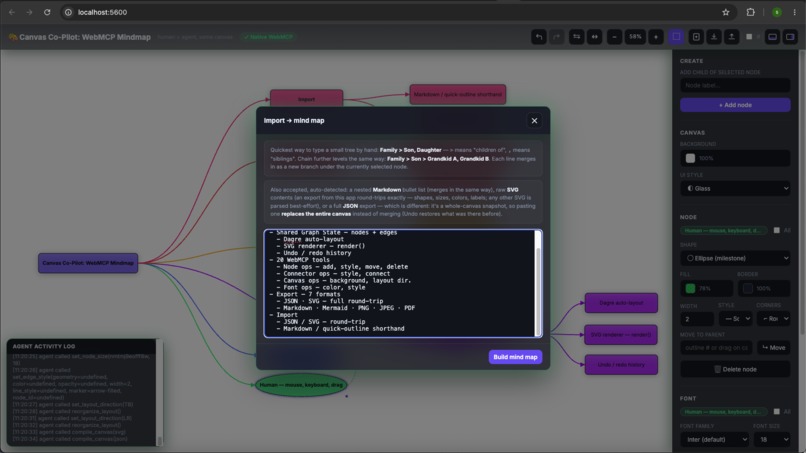Click the selected node tag in Font section
This screenshot has height=453, width=806.
tap(724, 411)
